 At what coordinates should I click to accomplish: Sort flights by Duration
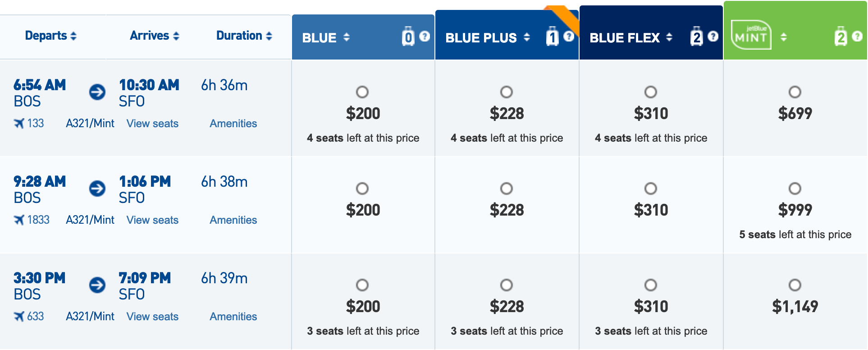pyautogui.click(x=244, y=36)
